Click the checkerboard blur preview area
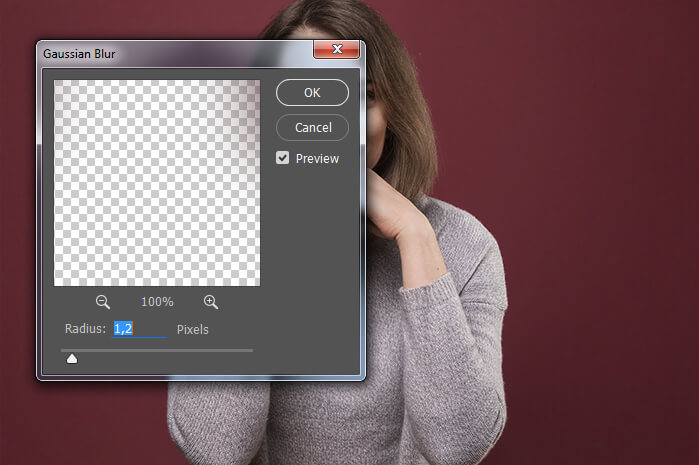Image resolution: width=699 pixels, height=465 pixels. (157, 183)
